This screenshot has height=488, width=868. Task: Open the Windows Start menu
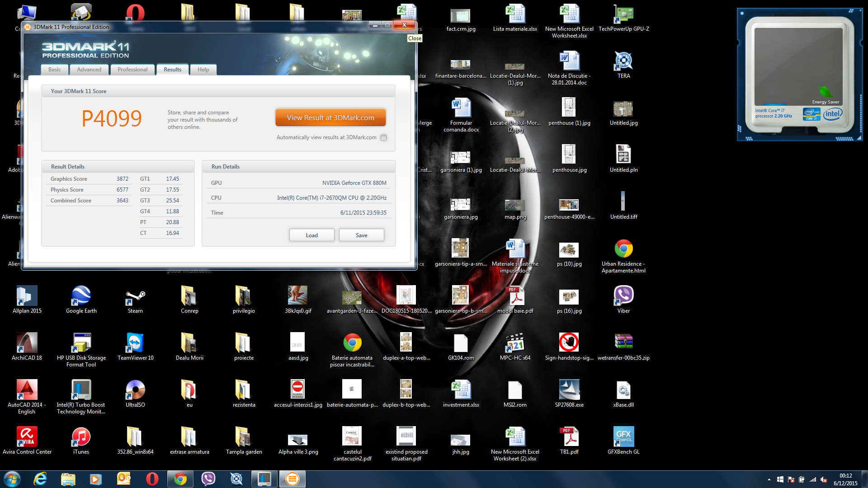[x=12, y=479]
